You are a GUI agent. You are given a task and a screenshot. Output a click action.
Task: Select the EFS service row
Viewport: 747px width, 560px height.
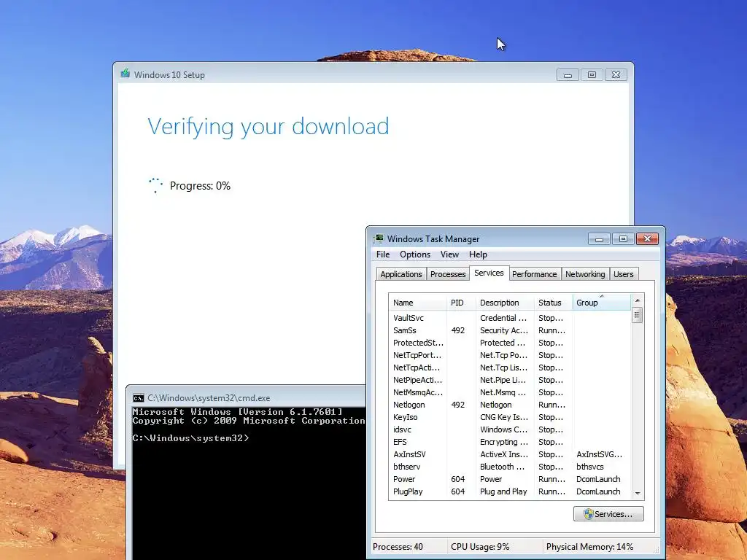pyautogui.click(x=509, y=441)
